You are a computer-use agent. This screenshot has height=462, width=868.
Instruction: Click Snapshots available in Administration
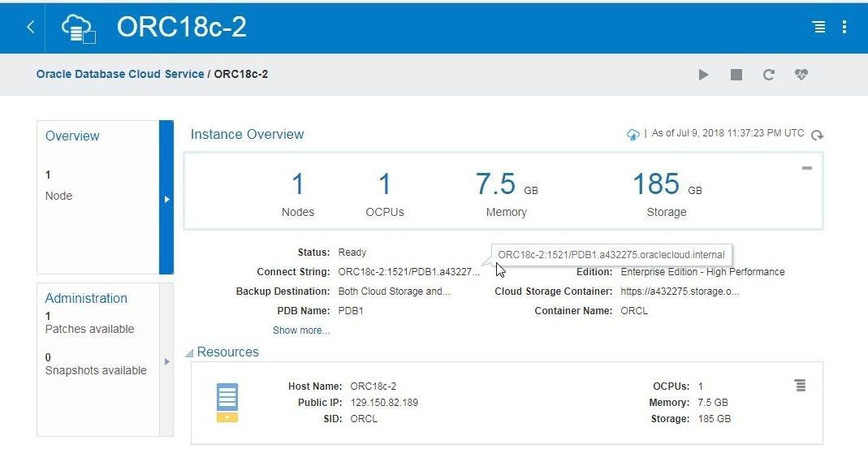point(96,370)
